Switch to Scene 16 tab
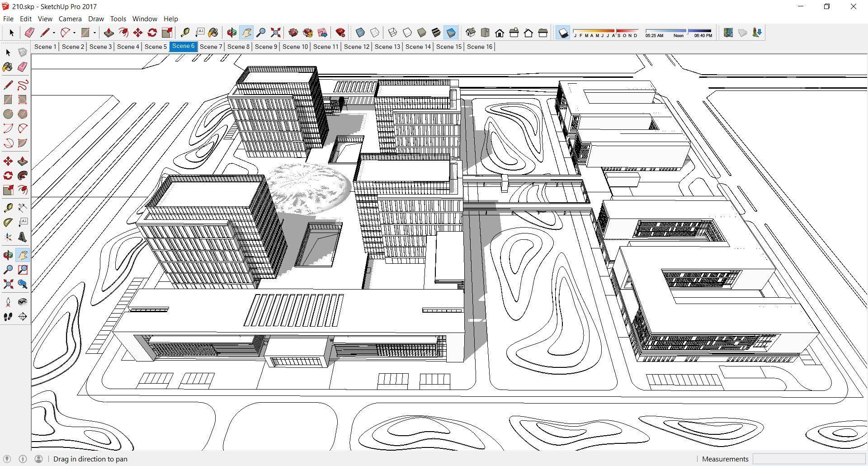Image resolution: width=868 pixels, height=466 pixels. (480, 47)
